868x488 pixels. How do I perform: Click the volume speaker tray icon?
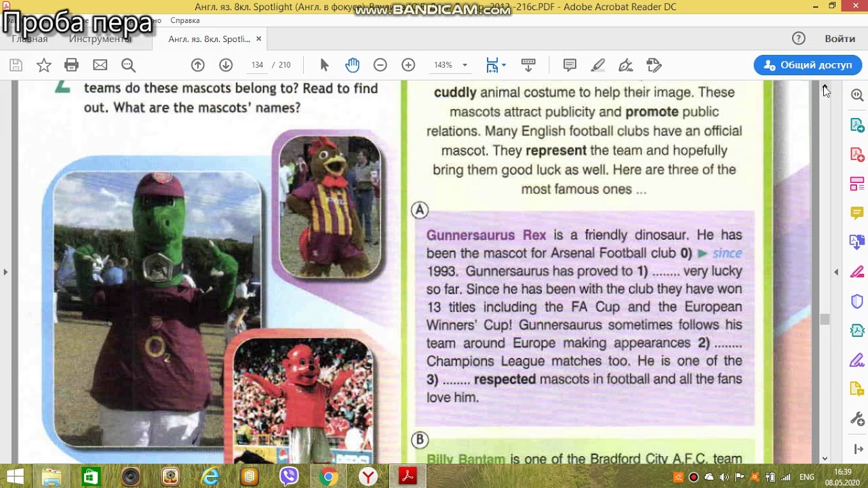tap(725, 477)
